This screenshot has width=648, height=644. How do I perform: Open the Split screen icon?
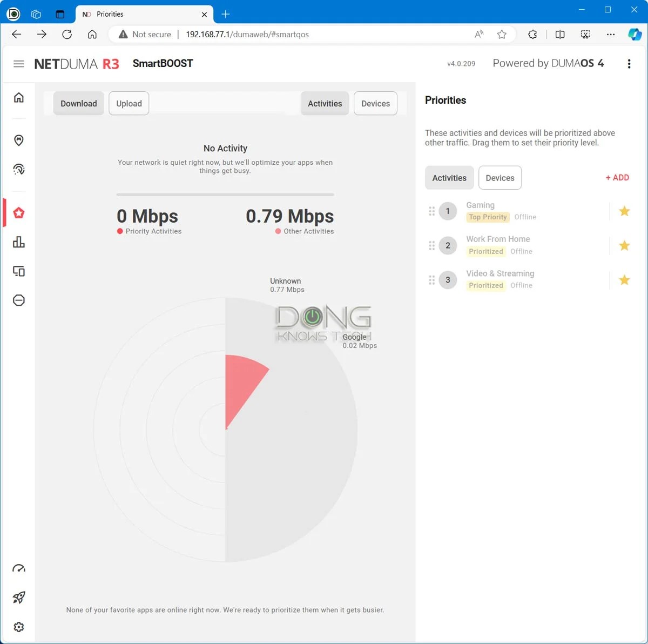(560, 34)
